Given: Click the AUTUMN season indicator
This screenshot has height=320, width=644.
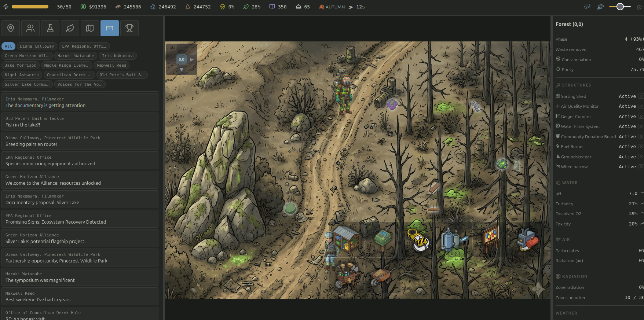Looking at the screenshot, I should pos(332,7).
